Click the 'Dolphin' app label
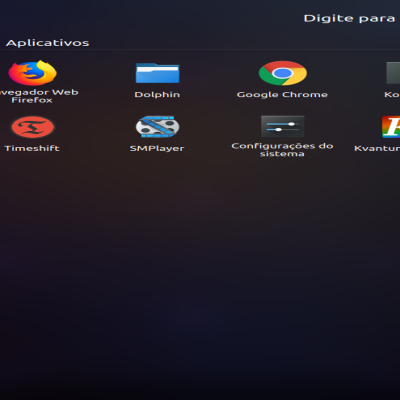This screenshot has width=400, height=400. (157, 95)
